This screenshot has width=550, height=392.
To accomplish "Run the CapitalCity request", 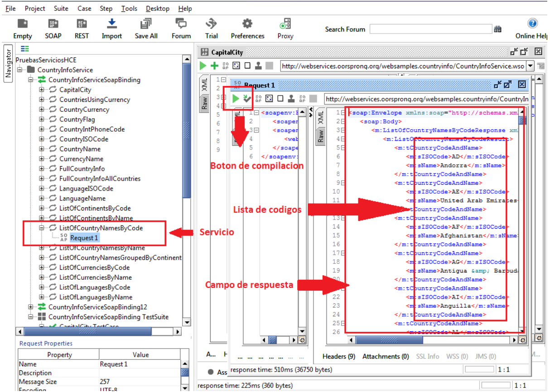I will click(x=203, y=66).
